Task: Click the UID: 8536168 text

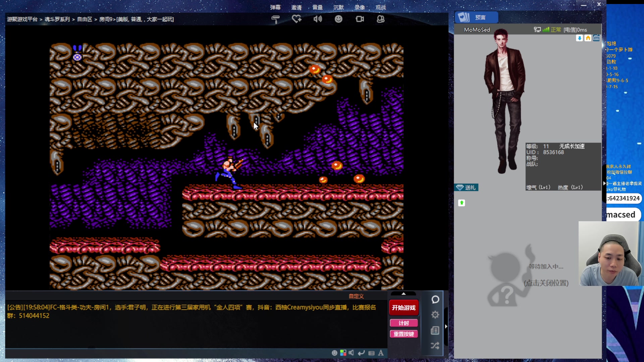Action: coord(545,153)
